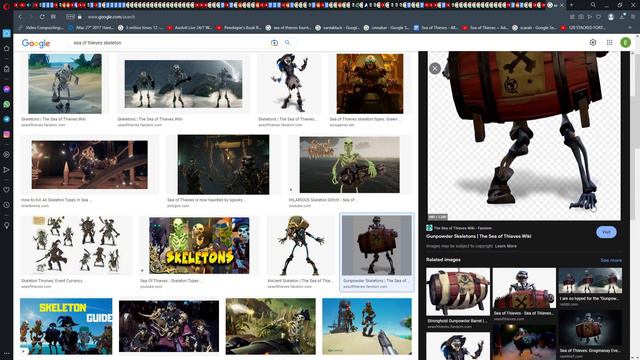Go back to the previous page
The width and height of the screenshot is (640, 360).
[20, 17]
